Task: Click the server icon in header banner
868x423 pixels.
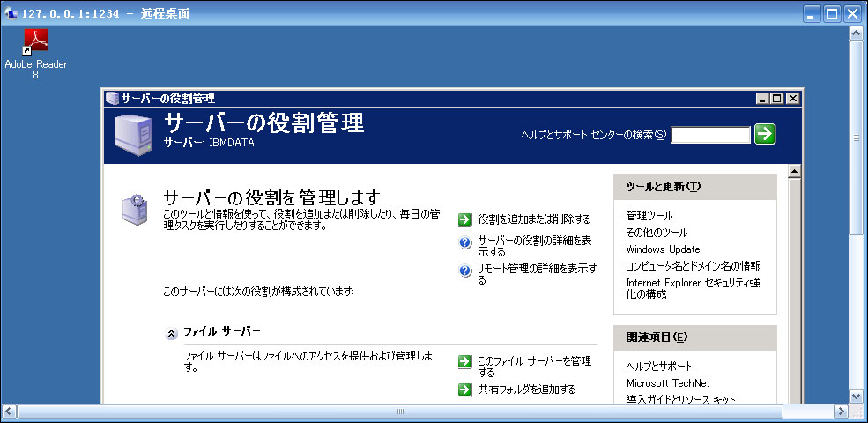Action: (x=133, y=134)
